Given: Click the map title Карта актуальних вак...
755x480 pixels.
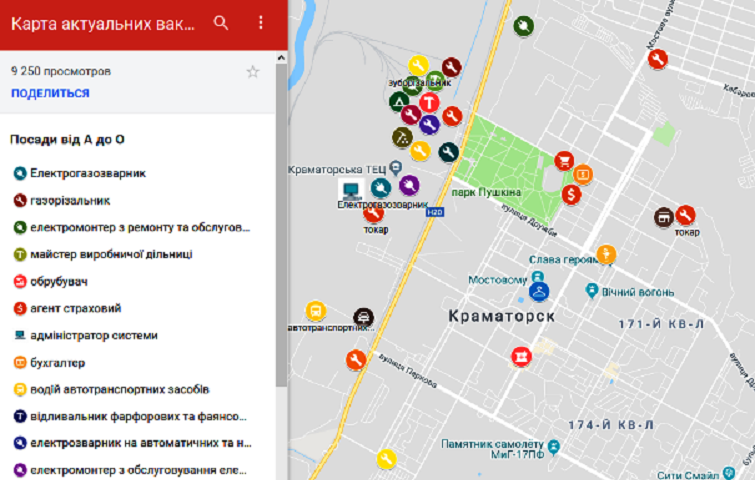Looking at the screenshot, I should click(x=103, y=23).
